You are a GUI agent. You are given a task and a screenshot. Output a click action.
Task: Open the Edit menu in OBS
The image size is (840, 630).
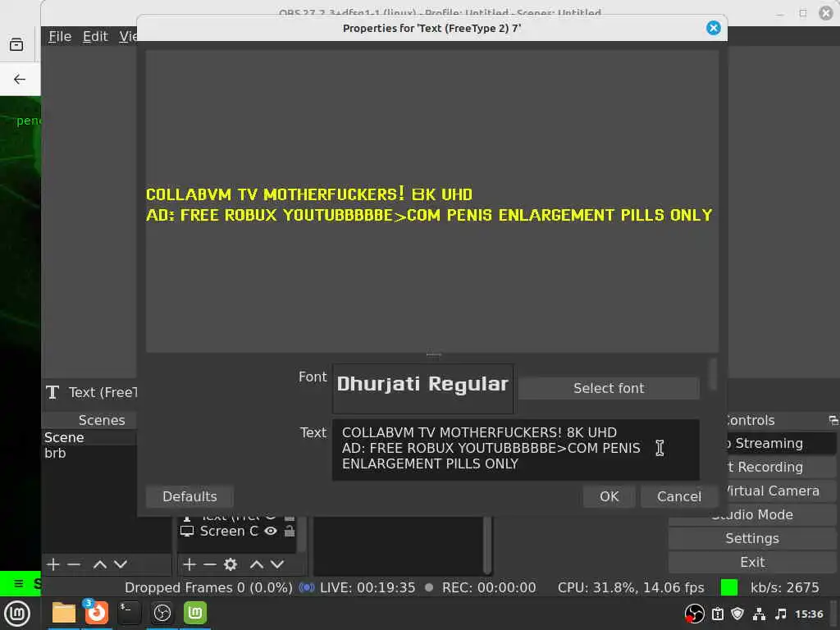tap(95, 36)
